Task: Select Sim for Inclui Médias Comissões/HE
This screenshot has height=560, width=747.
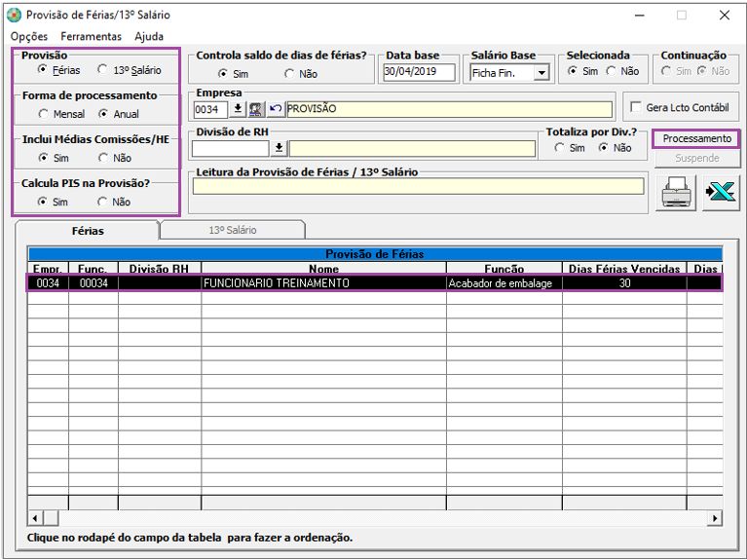Action: (44, 158)
